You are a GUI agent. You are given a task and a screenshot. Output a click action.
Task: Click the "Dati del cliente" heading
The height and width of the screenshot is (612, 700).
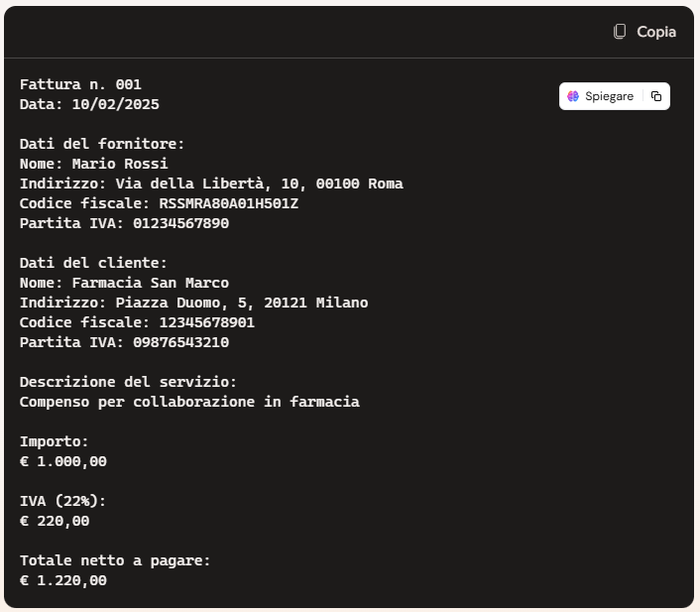[x=94, y=263]
